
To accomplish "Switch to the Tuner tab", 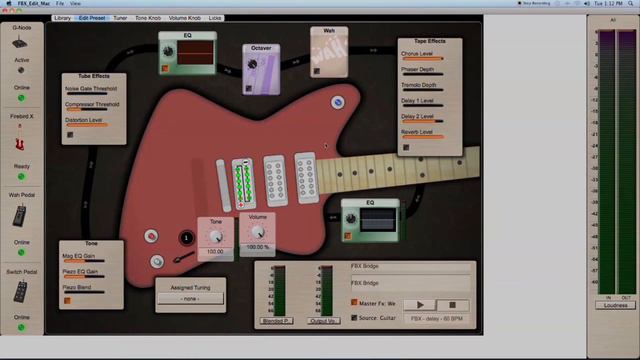I will point(120,18).
